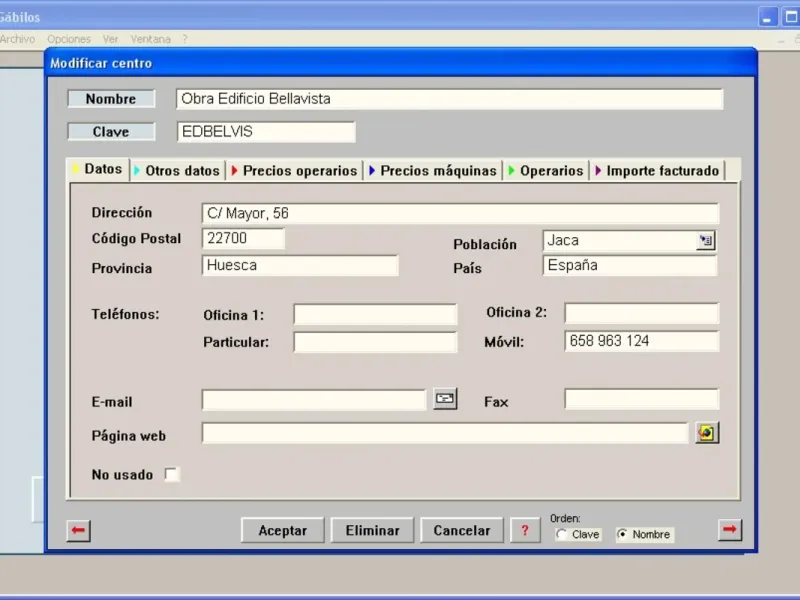Screen dimensions: 800x600
Task: Select the Clave order radio button
Action: tap(562, 535)
